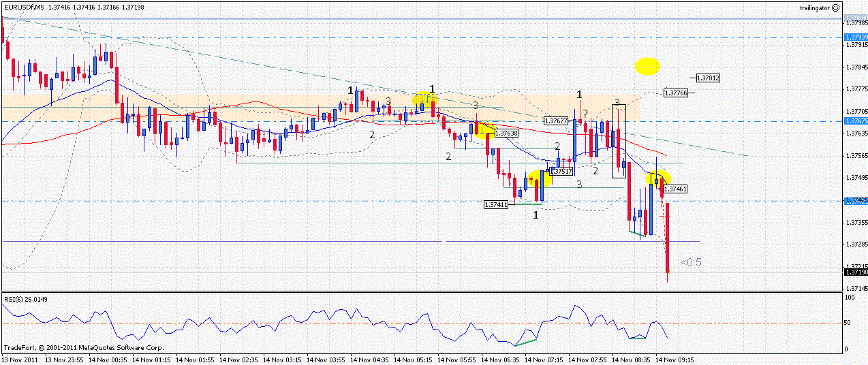
Task: Click the 1.37635 value on price axis
Action: point(856,133)
